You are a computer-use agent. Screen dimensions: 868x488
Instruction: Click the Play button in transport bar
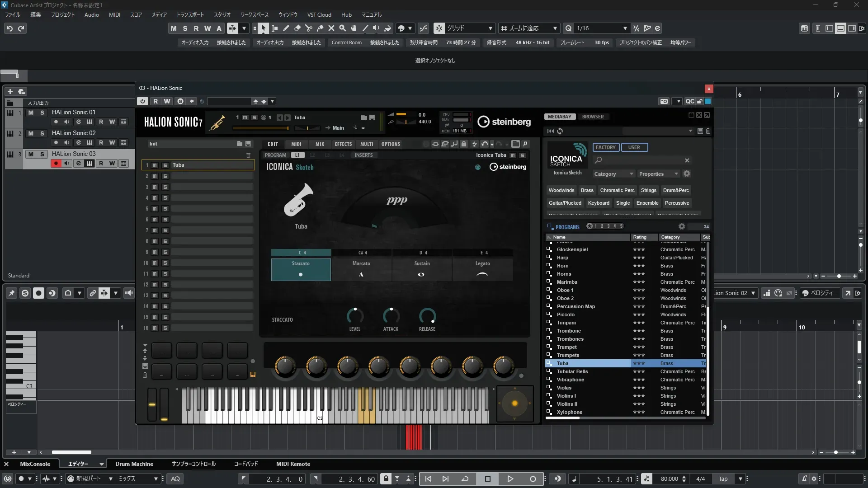click(510, 479)
